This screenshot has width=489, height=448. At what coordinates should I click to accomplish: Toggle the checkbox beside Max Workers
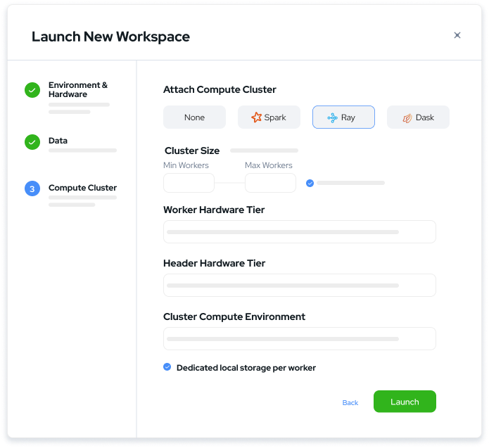coord(310,183)
